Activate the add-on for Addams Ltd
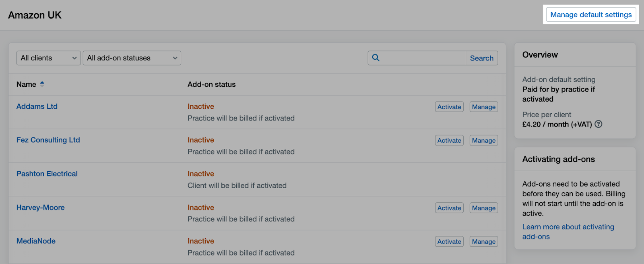Screen dimensions: 644x264 click(449, 106)
